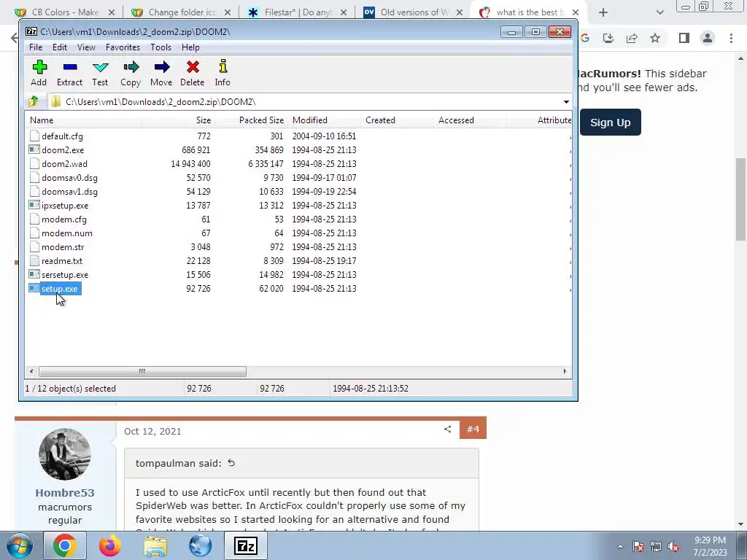Open the Help menu in 7-Zip

(x=190, y=47)
